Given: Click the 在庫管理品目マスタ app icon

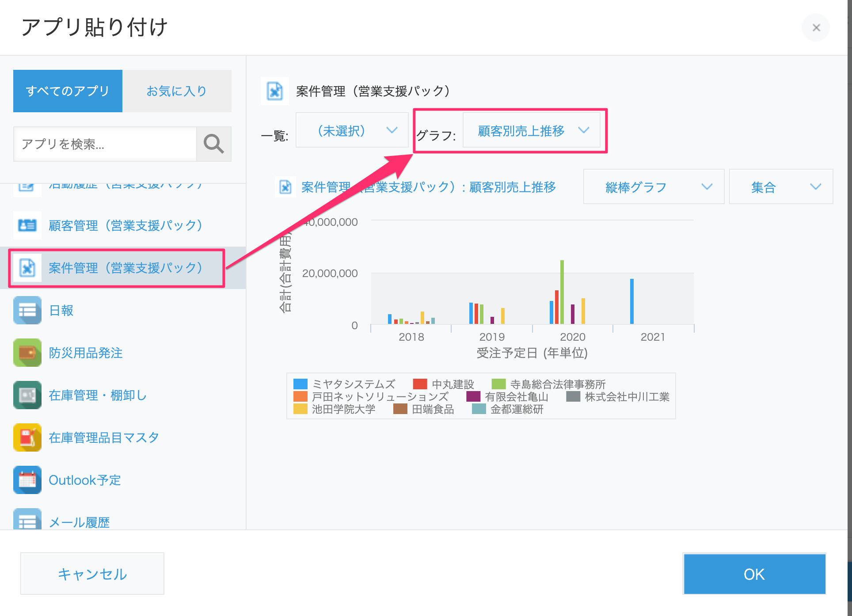Looking at the screenshot, I should pyautogui.click(x=27, y=437).
